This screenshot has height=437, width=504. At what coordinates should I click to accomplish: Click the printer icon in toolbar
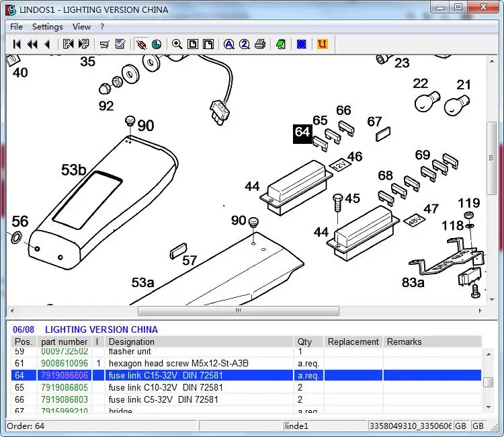click(260, 44)
